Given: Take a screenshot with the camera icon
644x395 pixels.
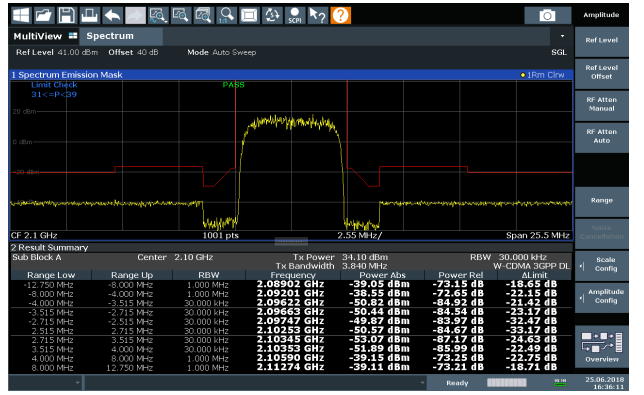Looking at the screenshot, I should tap(547, 16).
